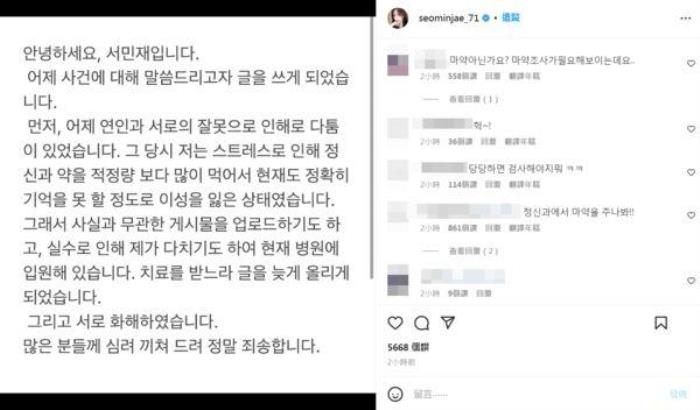Image resolution: width=700 pixels, height=410 pixels.
Task: Like the last blurred comment heart
Action: [x=691, y=280]
